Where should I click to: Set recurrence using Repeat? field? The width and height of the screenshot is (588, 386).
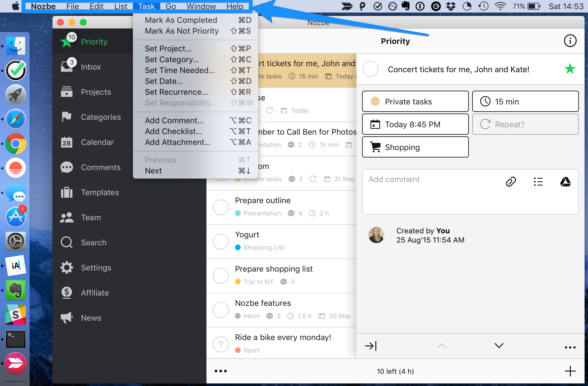click(525, 124)
